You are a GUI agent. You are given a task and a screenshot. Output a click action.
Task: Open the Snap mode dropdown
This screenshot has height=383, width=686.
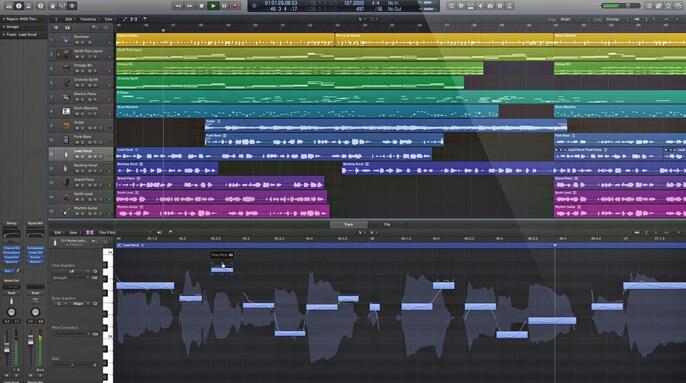pyautogui.click(x=574, y=19)
